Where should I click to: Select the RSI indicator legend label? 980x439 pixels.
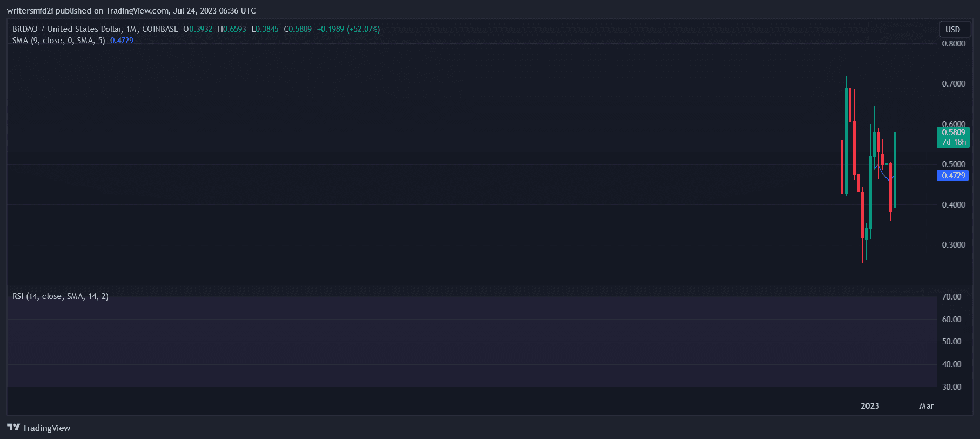pos(60,296)
